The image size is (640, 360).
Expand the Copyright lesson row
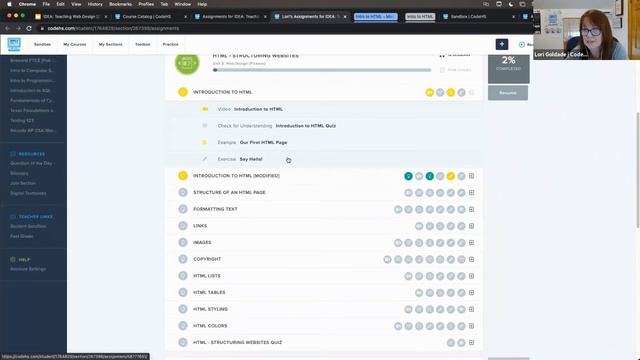471,259
